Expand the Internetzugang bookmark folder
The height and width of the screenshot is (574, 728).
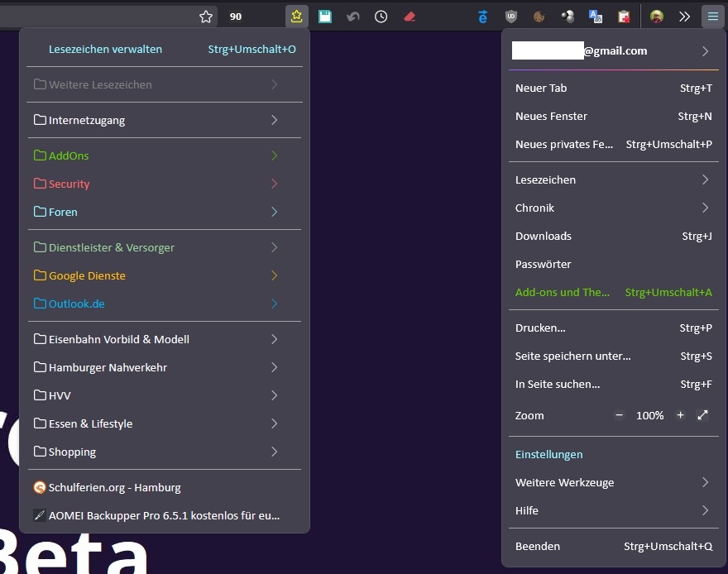[x=165, y=120]
